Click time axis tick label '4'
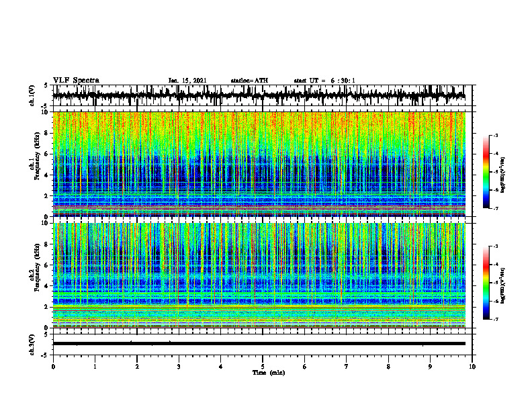Screen dimensions: 532x411 (221, 367)
